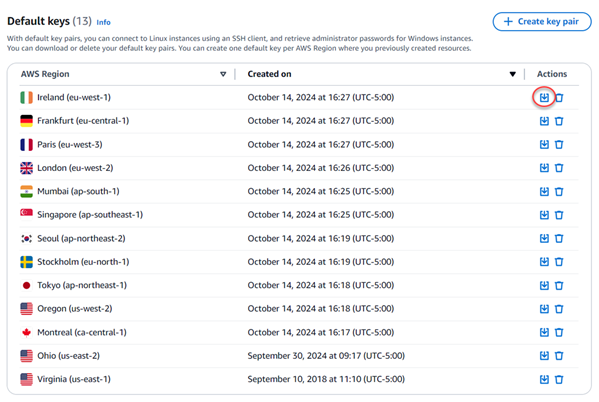Click the October 14, 2024 at 16:17 date
The image size is (599, 402).
pyautogui.click(x=321, y=332)
